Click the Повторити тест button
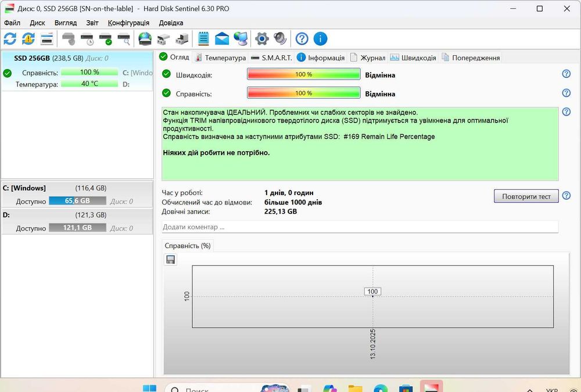 526,196
